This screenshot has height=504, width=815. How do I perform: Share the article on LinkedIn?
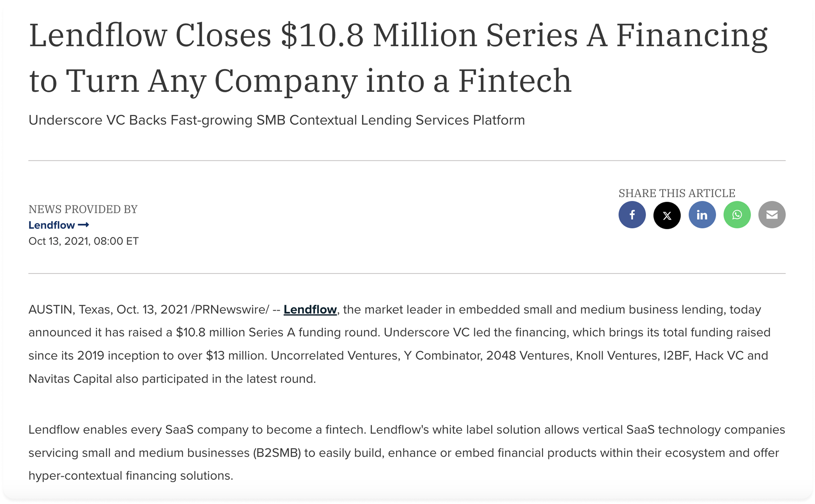coord(702,215)
